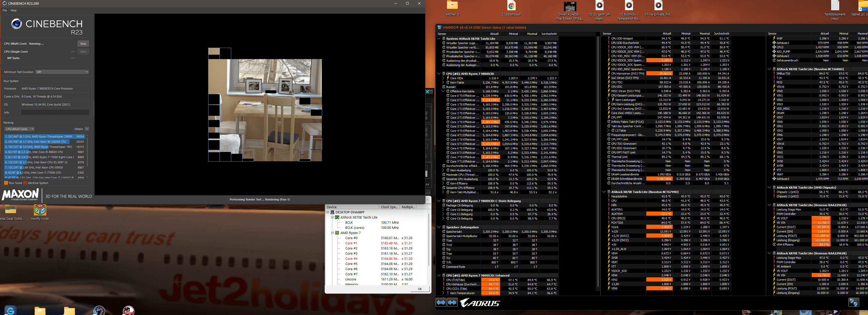868x315 pixels.
Task: Click the rendering preview image in Cinebench
Action: (265, 105)
